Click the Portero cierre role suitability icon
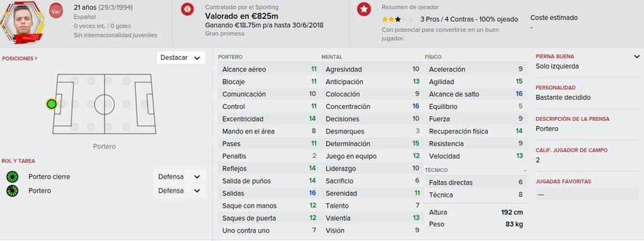This screenshot has width=644, height=241. click(13, 177)
